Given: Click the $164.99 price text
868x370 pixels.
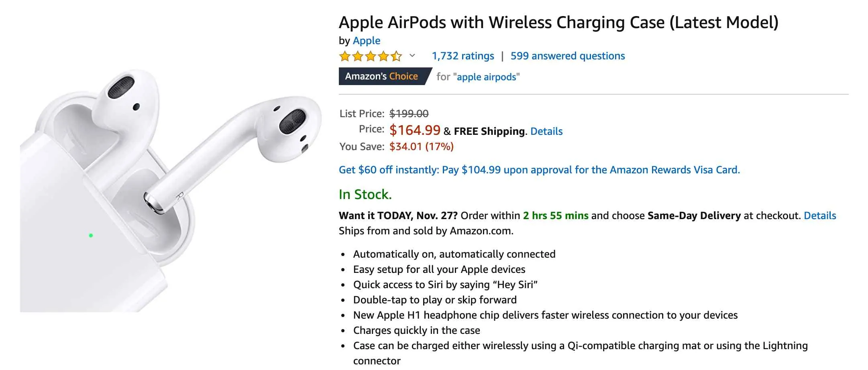Looking at the screenshot, I should point(415,130).
